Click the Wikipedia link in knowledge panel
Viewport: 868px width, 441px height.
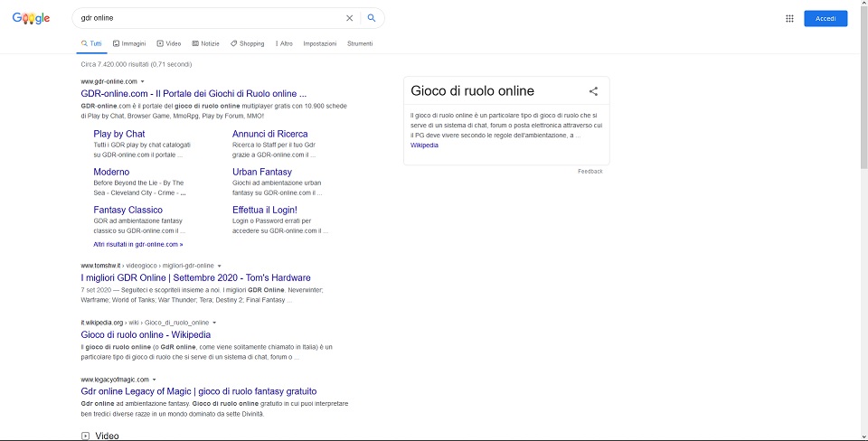[x=424, y=145]
